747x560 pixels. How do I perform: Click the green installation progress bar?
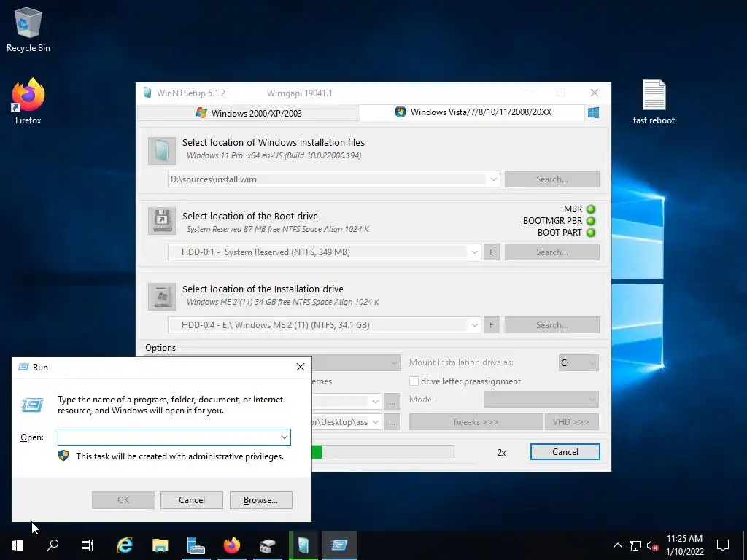tap(382, 452)
